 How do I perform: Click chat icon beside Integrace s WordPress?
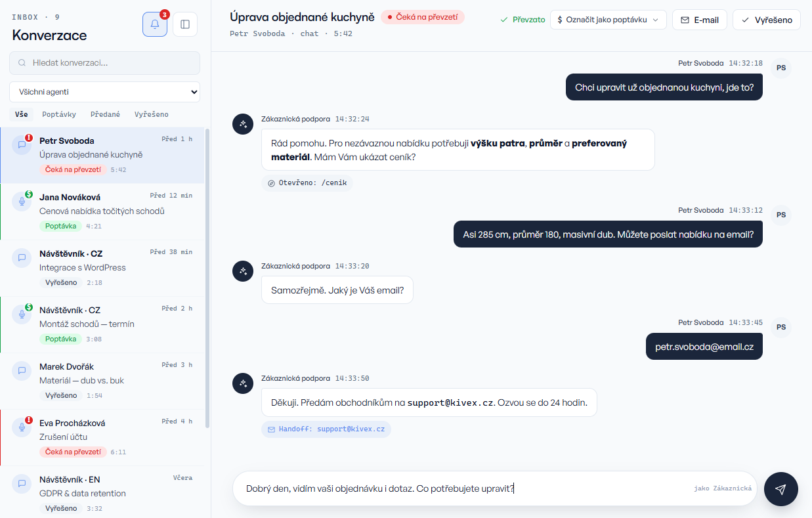(x=22, y=258)
